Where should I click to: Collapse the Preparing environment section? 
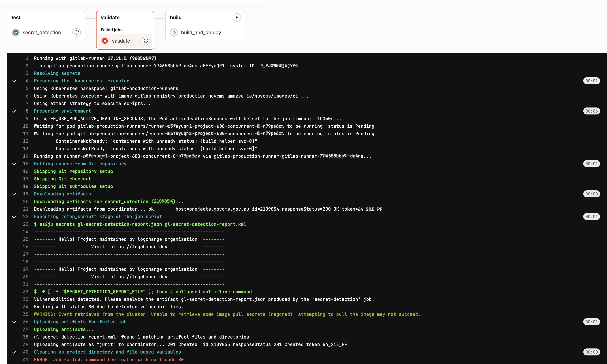(14, 111)
